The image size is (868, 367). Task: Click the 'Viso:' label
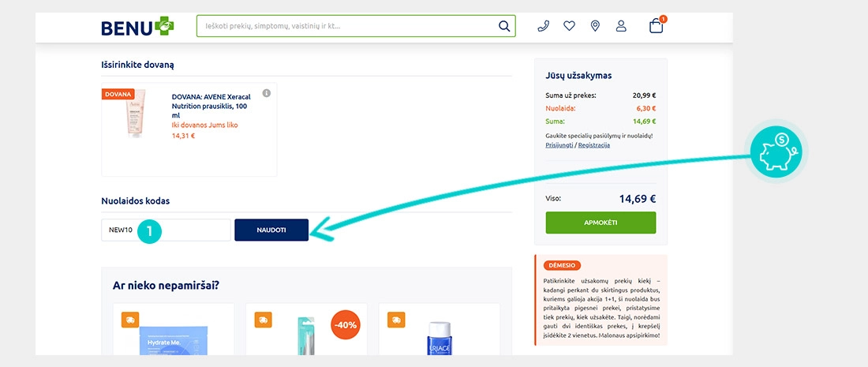point(553,198)
